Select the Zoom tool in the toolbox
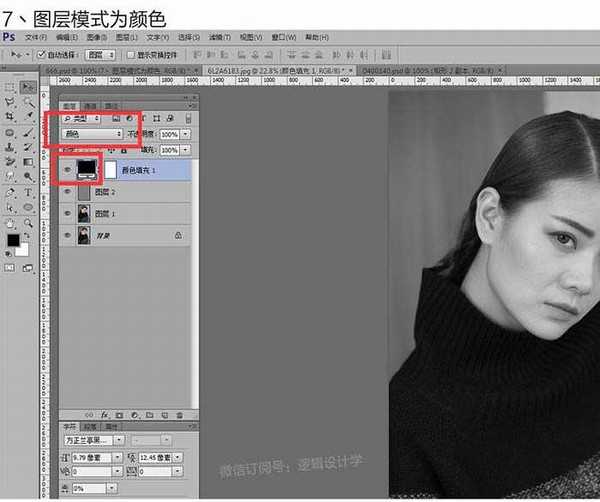Viewport: 600px width, 502px height. click(27, 222)
